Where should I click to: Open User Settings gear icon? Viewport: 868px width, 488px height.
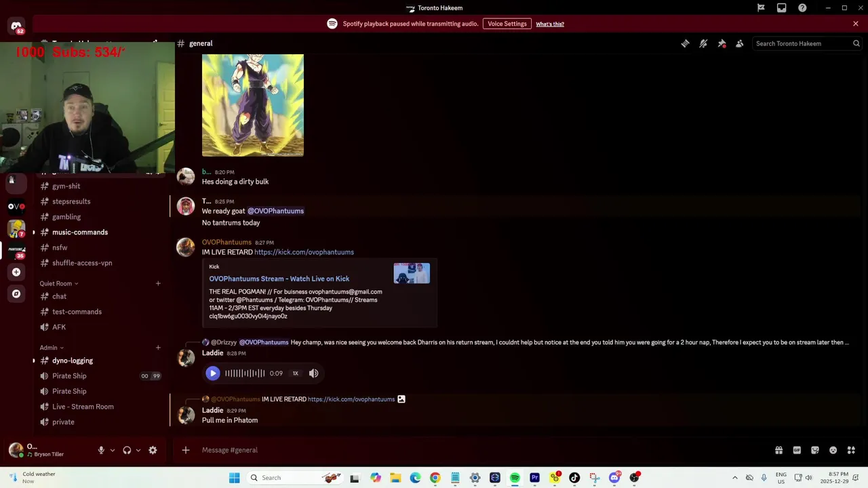153,450
